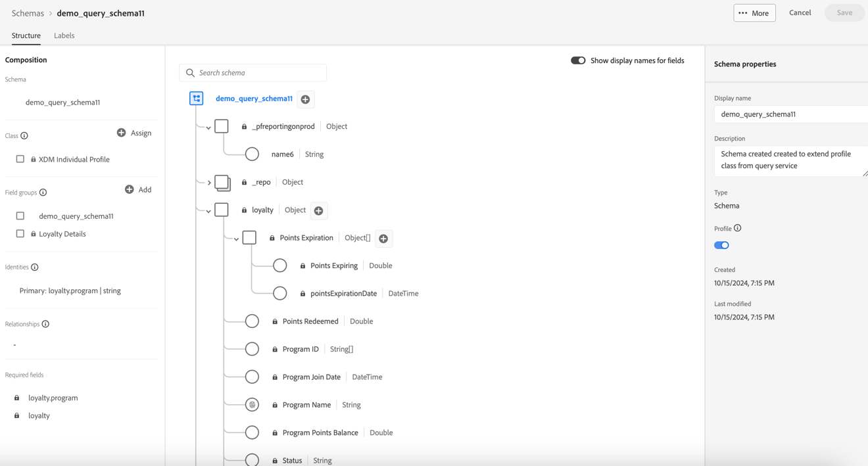The height and width of the screenshot is (466, 868).
Task: Toggle Show display names for fields
Action: pos(578,60)
